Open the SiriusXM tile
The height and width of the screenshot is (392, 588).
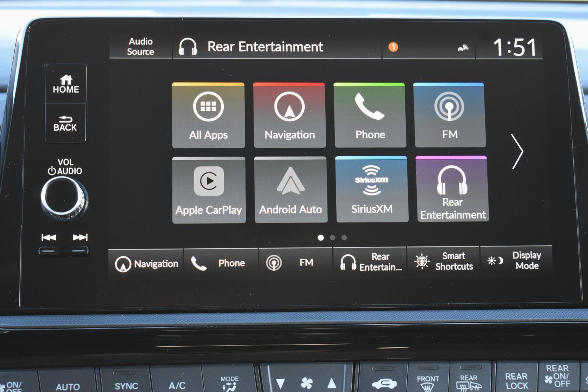coord(372,189)
